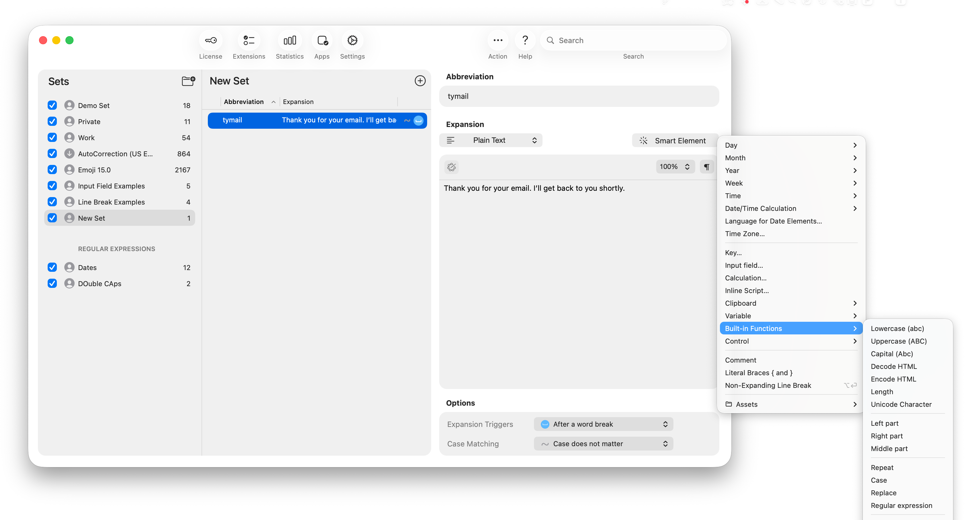
Task: Disable the Work set
Action: point(52,137)
